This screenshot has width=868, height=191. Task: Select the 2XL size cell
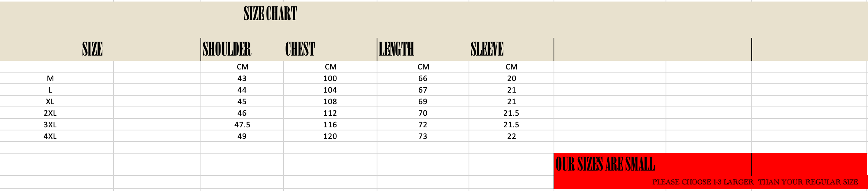pyautogui.click(x=50, y=113)
